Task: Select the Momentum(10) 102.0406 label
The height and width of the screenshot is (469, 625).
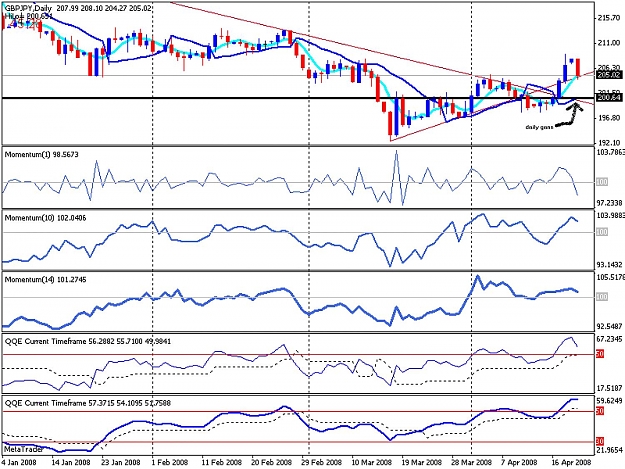Action: pos(45,218)
